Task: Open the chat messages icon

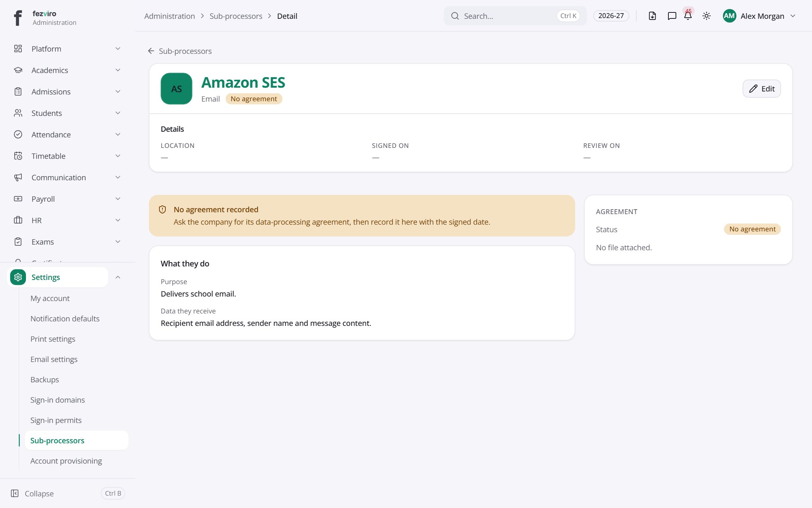Action: (x=672, y=16)
